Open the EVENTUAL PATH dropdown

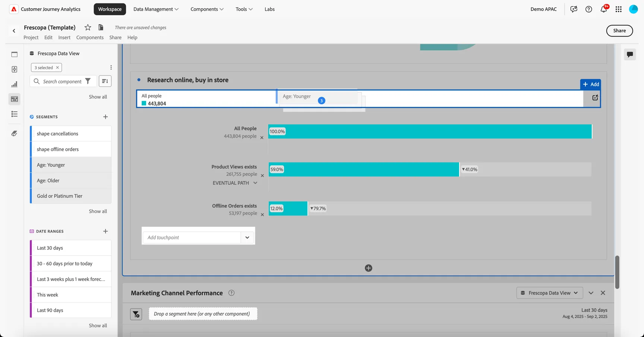235,183
